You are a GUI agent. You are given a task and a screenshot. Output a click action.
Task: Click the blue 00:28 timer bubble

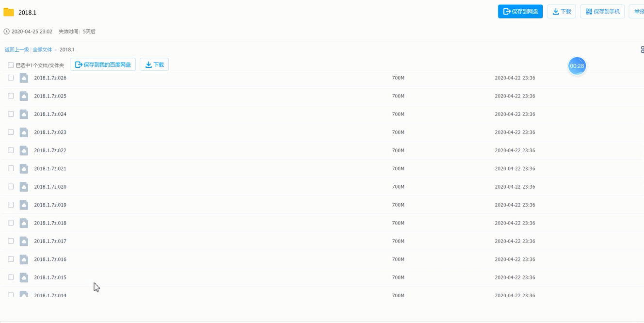pyautogui.click(x=577, y=66)
